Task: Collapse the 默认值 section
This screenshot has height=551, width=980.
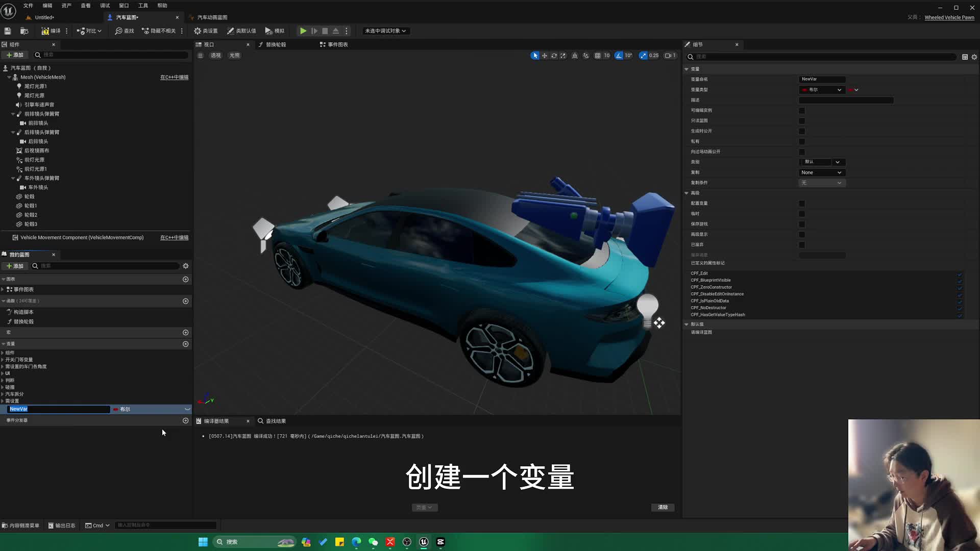Action: click(687, 324)
